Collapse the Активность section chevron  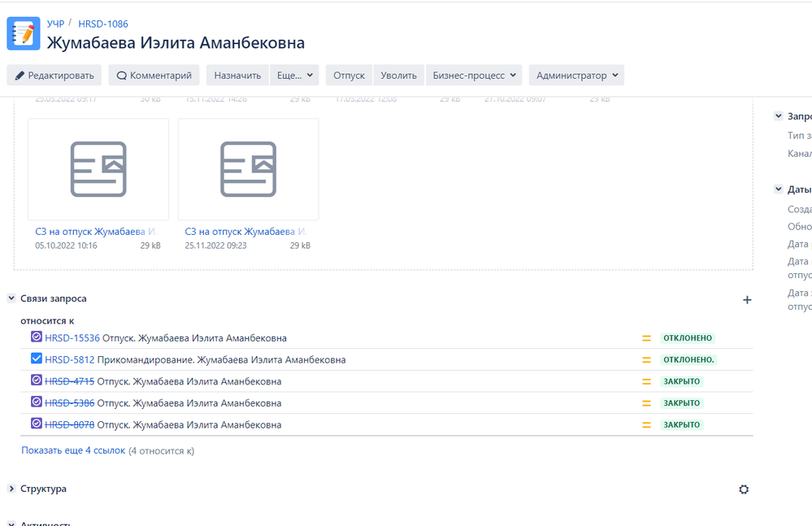pos(11,523)
